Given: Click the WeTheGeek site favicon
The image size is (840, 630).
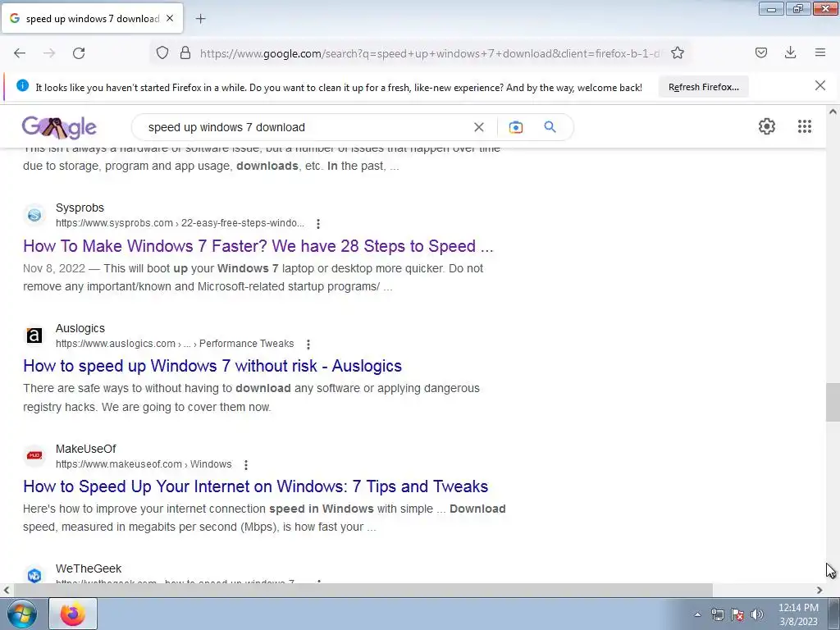Looking at the screenshot, I should point(34,575).
